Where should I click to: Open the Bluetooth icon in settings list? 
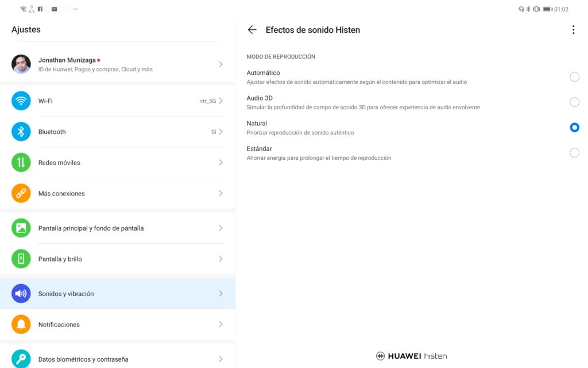(x=21, y=132)
